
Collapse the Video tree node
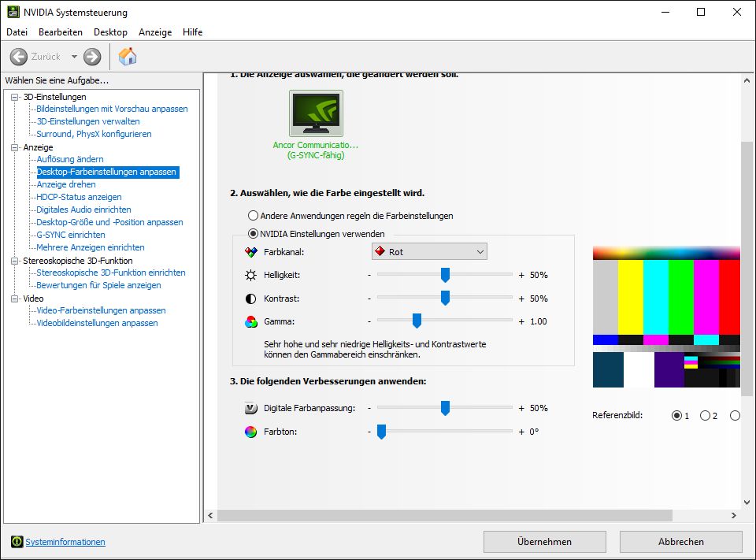coord(15,299)
